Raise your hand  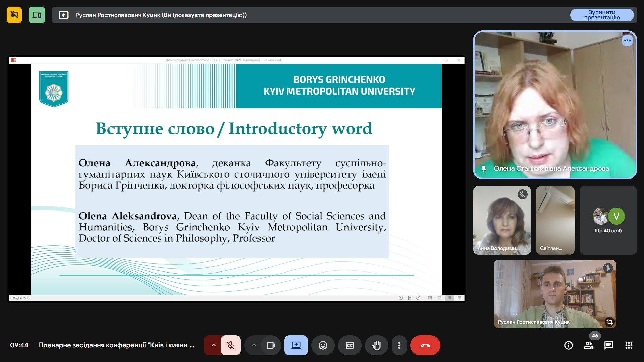pyautogui.click(x=376, y=345)
